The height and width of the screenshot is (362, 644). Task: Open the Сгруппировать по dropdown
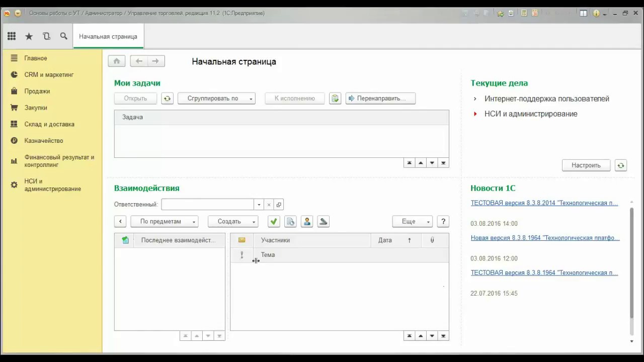217,99
